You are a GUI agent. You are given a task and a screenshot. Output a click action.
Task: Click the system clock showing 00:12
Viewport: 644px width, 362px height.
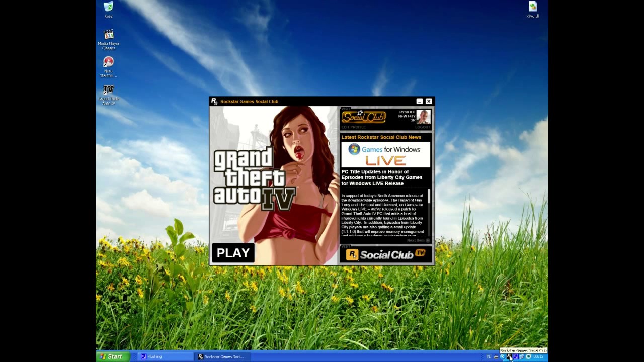(538, 356)
